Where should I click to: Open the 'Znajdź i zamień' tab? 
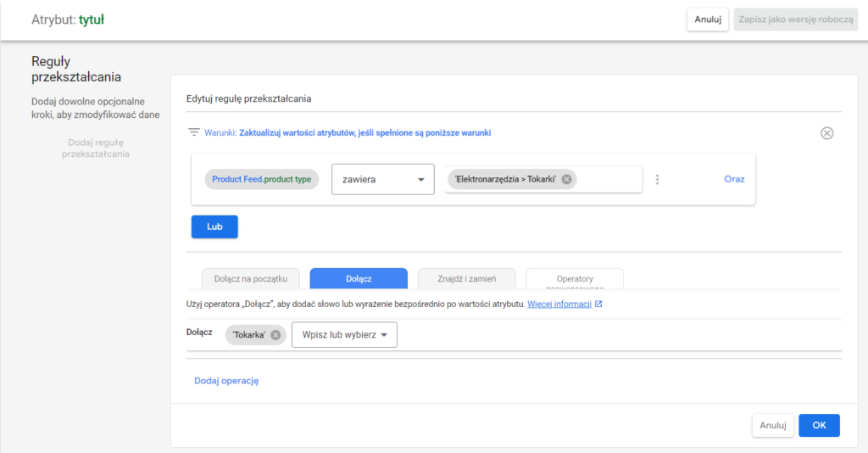pyautogui.click(x=467, y=278)
